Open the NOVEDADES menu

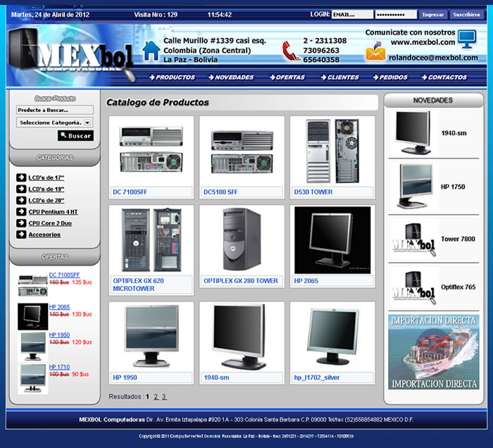tap(231, 77)
